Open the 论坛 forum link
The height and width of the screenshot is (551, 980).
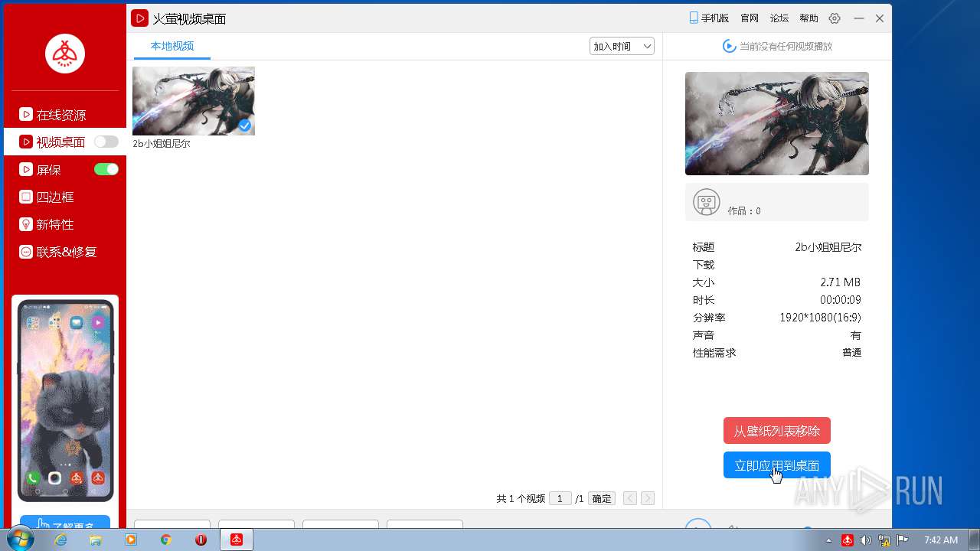coord(779,18)
